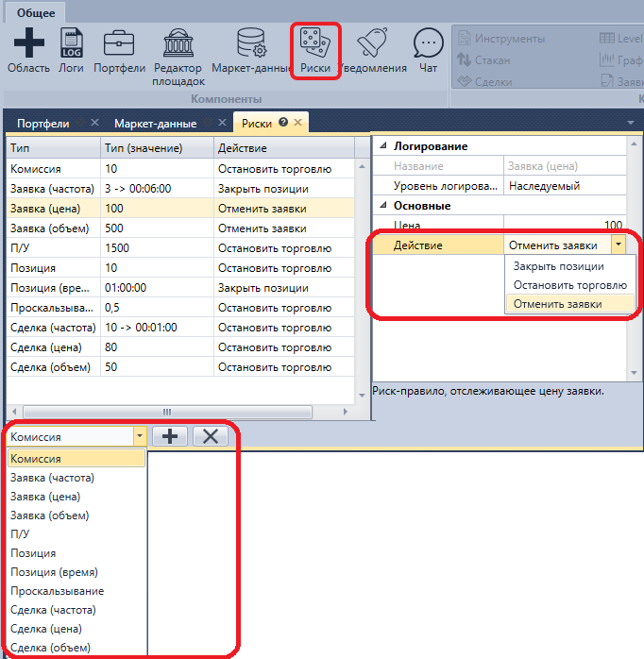The width and height of the screenshot is (644, 659).
Task: Choose Остановить торговлю in dropdown list
Action: click(570, 285)
